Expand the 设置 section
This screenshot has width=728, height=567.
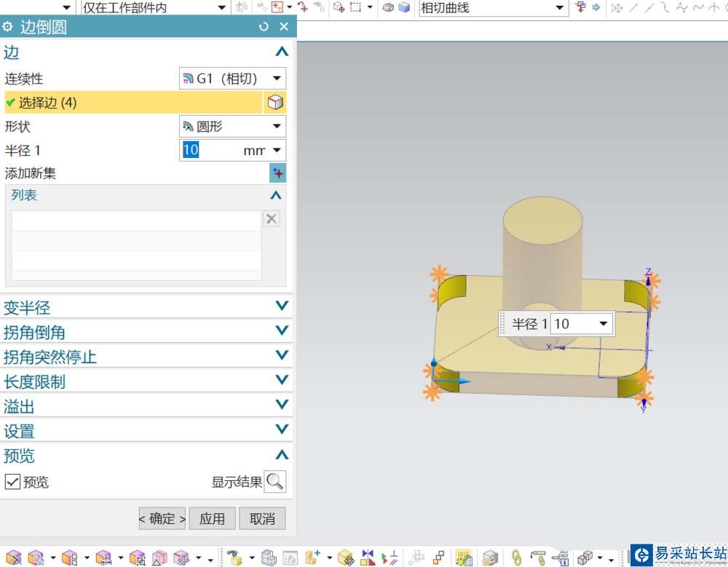[x=282, y=429]
